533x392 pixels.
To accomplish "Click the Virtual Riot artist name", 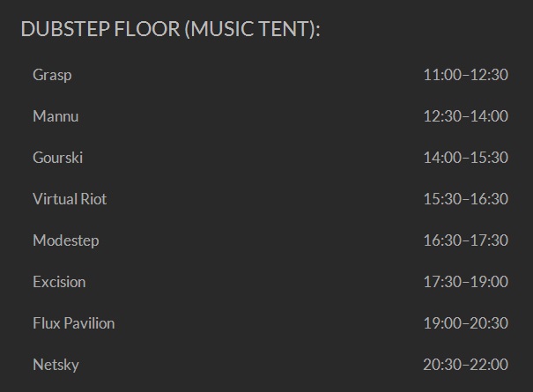I will pyautogui.click(x=70, y=199).
